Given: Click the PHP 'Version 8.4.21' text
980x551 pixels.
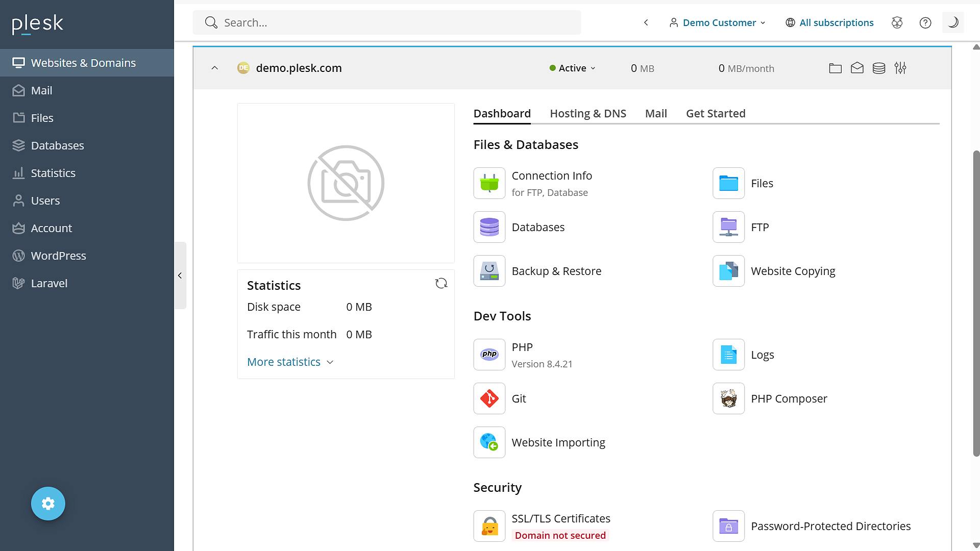Looking at the screenshot, I should 542,364.
